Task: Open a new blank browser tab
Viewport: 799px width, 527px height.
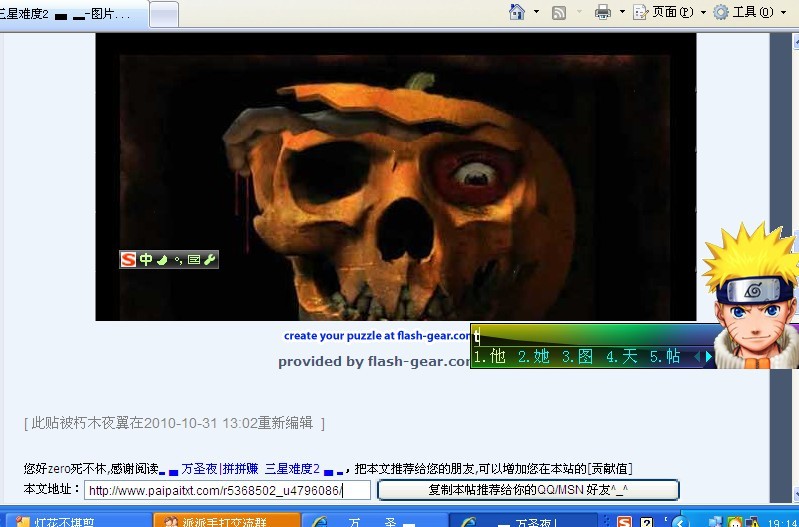Action: tap(164, 14)
